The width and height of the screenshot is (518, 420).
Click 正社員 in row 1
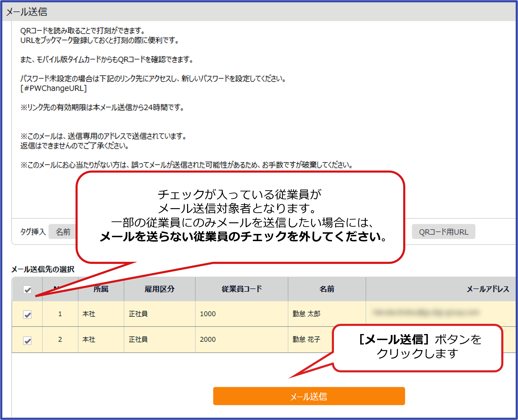(x=138, y=314)
